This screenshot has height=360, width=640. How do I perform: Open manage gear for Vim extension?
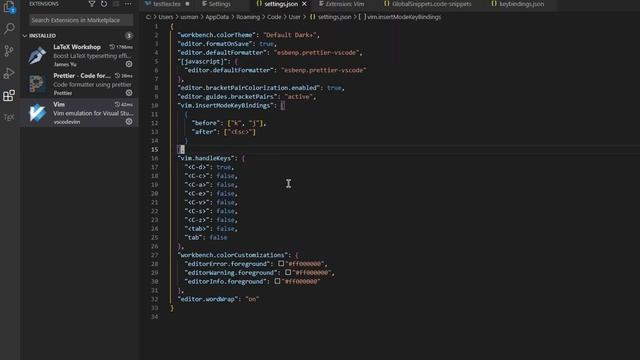[129, 122]
